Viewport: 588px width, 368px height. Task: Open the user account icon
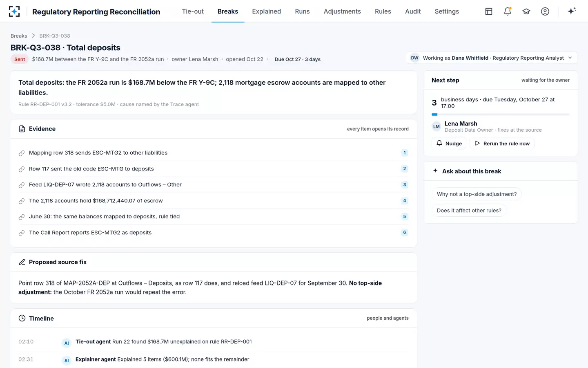pos(545,11)
